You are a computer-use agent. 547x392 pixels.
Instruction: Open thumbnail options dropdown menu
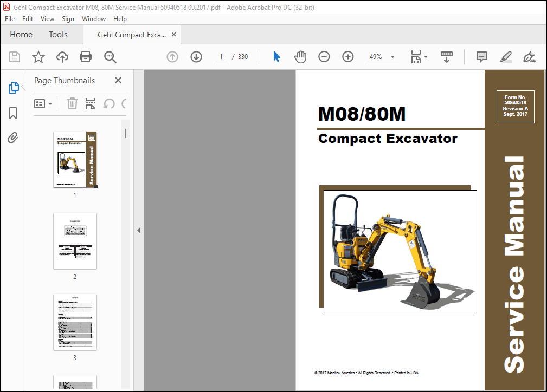[43, 103]
